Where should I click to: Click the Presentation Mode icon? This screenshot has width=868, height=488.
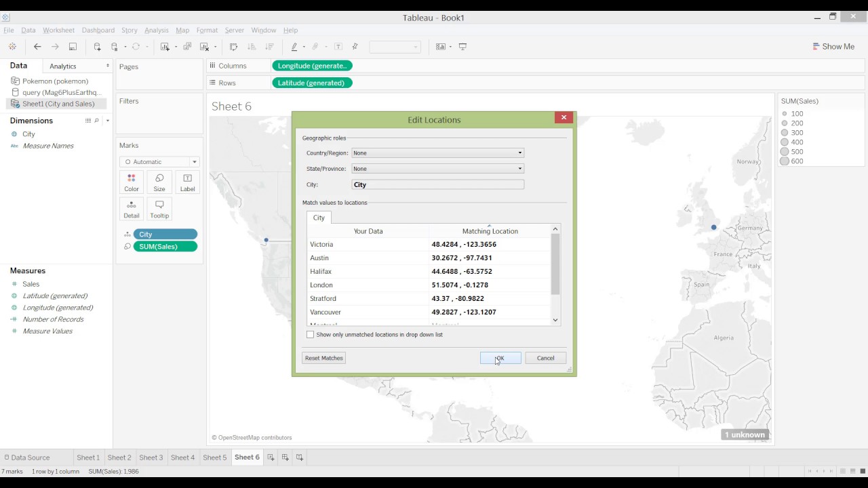[463, 47]
